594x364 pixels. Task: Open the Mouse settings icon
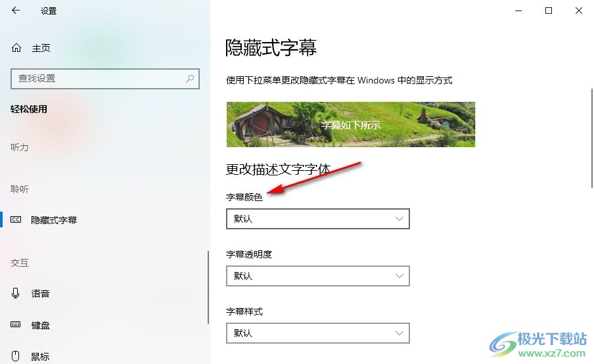click(16, 356)
